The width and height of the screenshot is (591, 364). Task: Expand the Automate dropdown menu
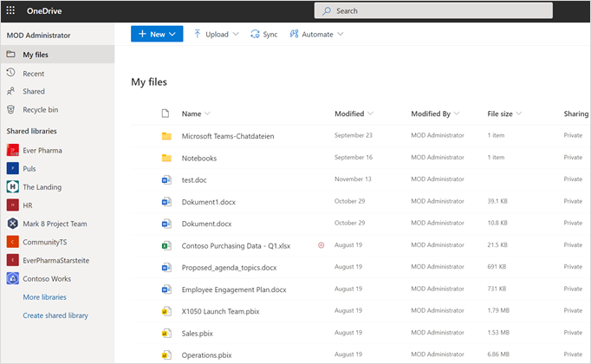click(x=316, y=35)
